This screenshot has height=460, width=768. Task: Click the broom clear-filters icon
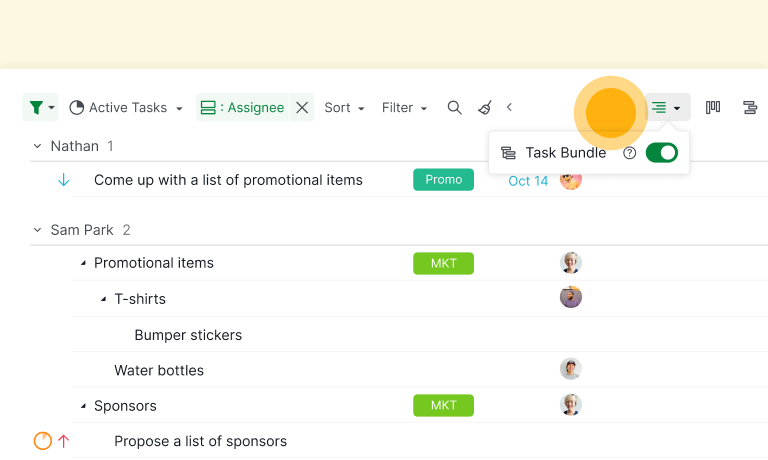484,107
